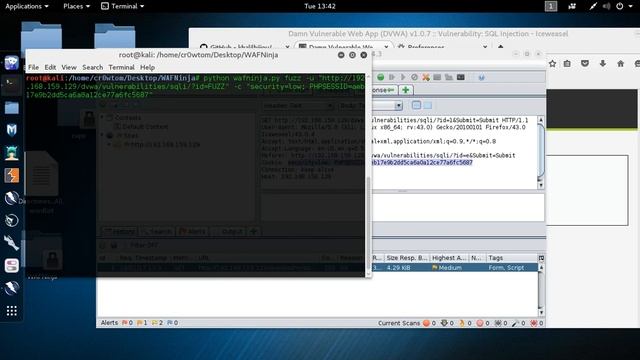Open the Terminal menu in the terminal window

(x=121, y=67)
